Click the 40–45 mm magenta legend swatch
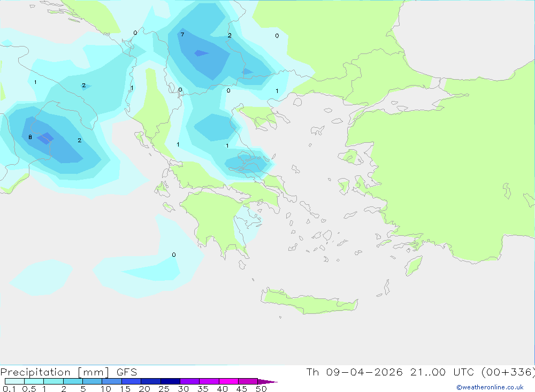This screenshot has width=535, height=392. tap(228, 381)
